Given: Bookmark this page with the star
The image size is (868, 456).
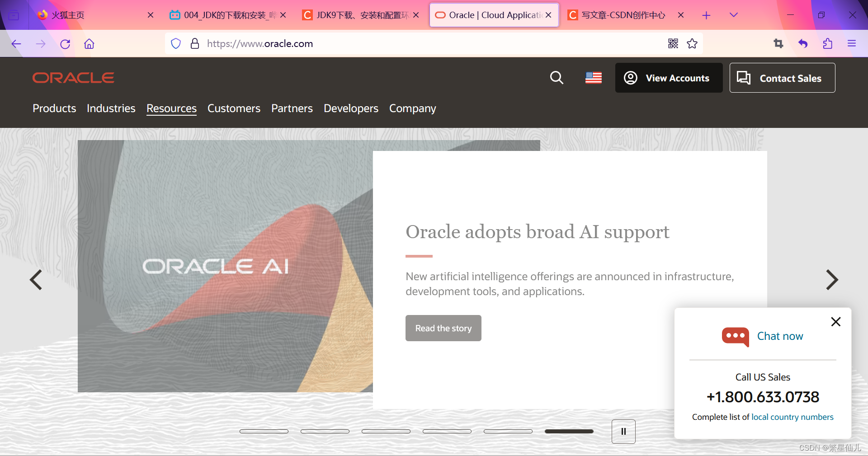Looking at the screenshot, I should click(692, 43).
